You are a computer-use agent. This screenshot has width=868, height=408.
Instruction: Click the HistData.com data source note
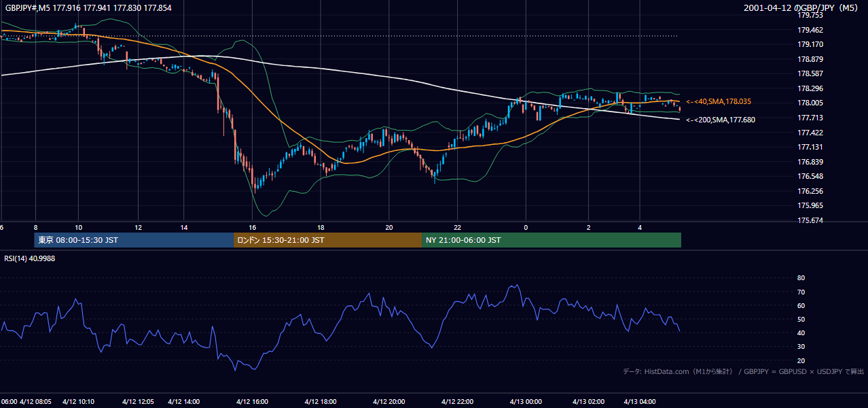(x=743, y=371)
